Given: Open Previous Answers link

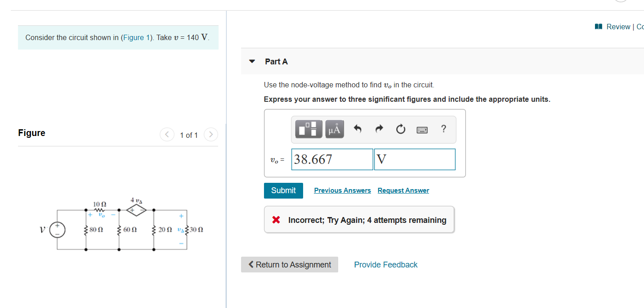Looking at the screenshot, I should tap(343, 190).
